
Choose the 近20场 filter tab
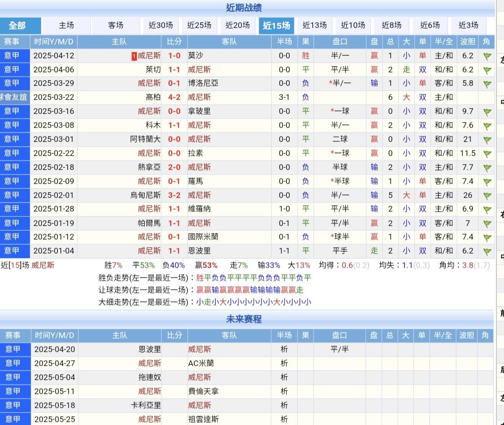pos(238,25)
